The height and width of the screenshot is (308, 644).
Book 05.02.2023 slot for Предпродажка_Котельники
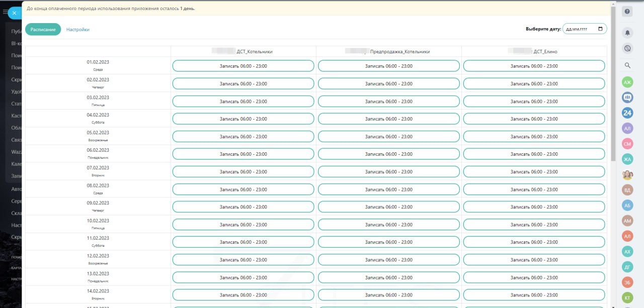(388, 137)
